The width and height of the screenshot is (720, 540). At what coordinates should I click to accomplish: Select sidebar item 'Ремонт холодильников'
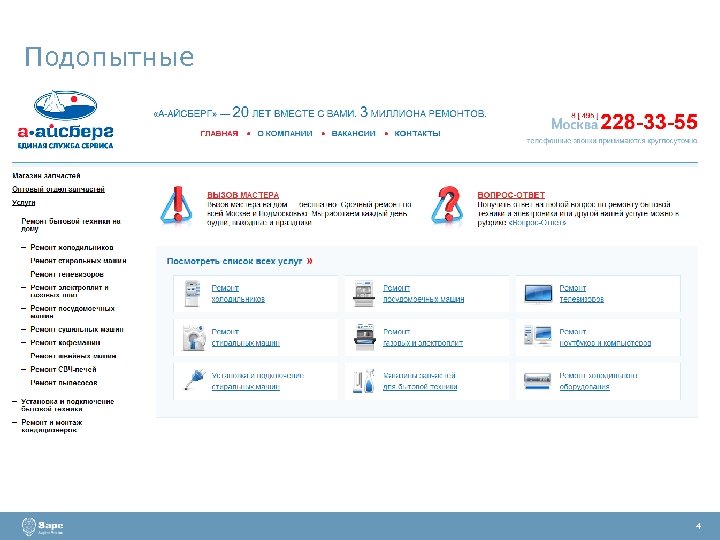coord(72,247)
